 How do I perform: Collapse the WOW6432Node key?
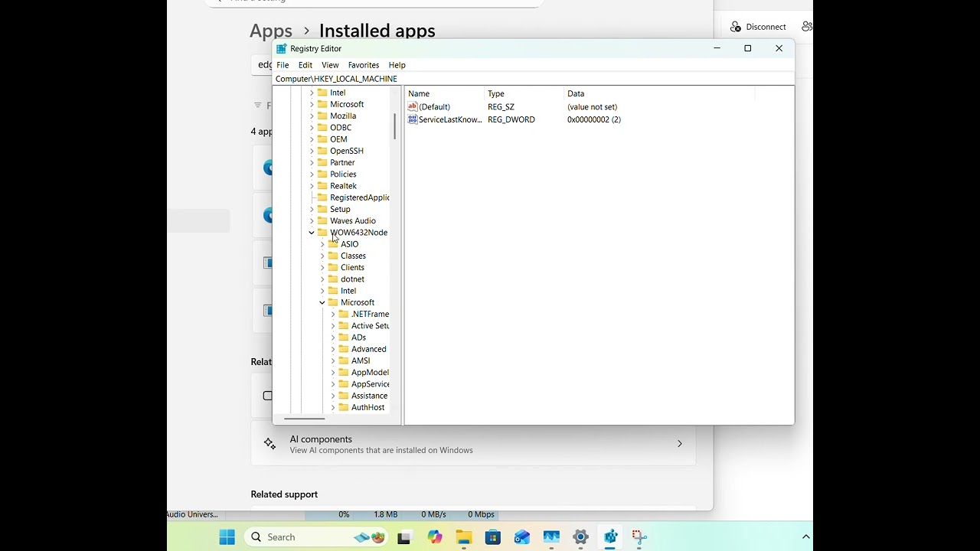click(312, 233)
